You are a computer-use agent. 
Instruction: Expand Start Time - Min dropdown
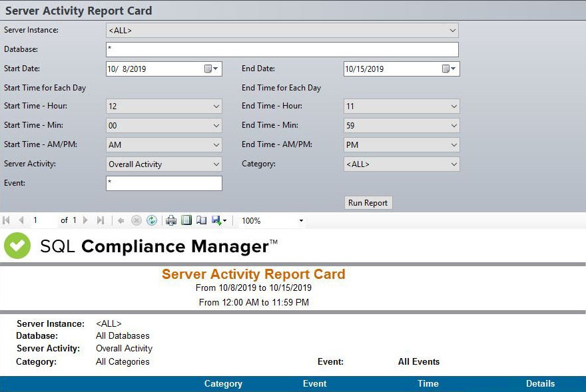(216, 126)
